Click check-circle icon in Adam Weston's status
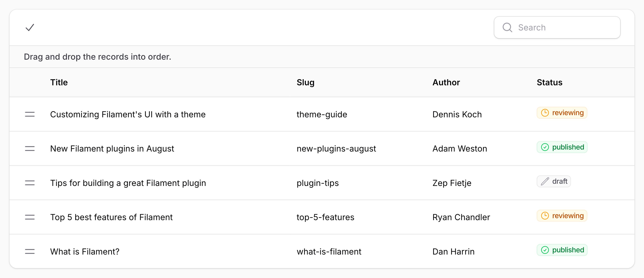This screenshot has height=278, width=644. point(545,147)
